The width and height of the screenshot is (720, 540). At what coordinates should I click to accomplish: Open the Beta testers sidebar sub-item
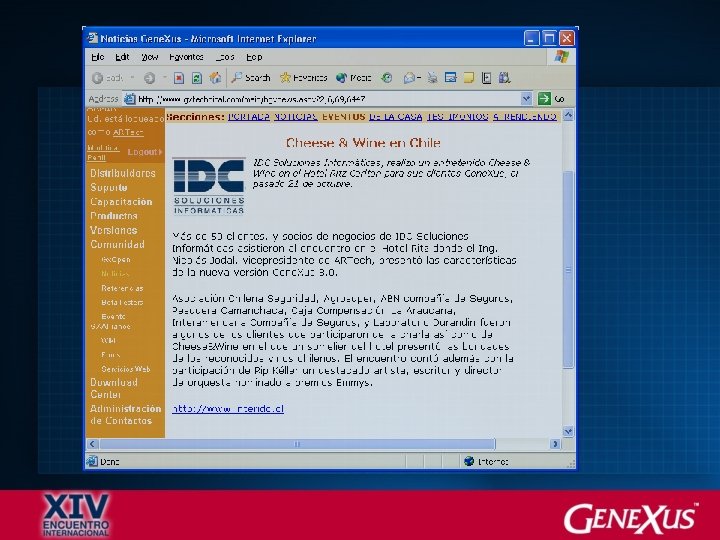[x=122, y=303]
